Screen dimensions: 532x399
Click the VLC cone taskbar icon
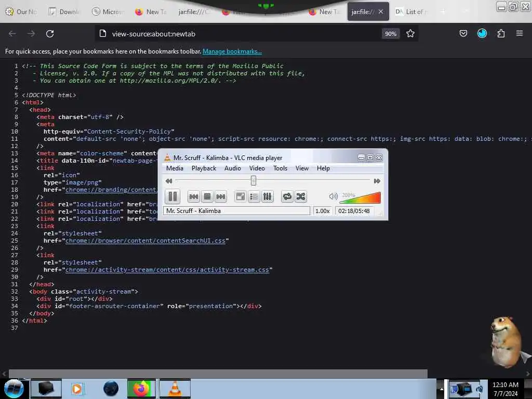[x=175, y=389]
